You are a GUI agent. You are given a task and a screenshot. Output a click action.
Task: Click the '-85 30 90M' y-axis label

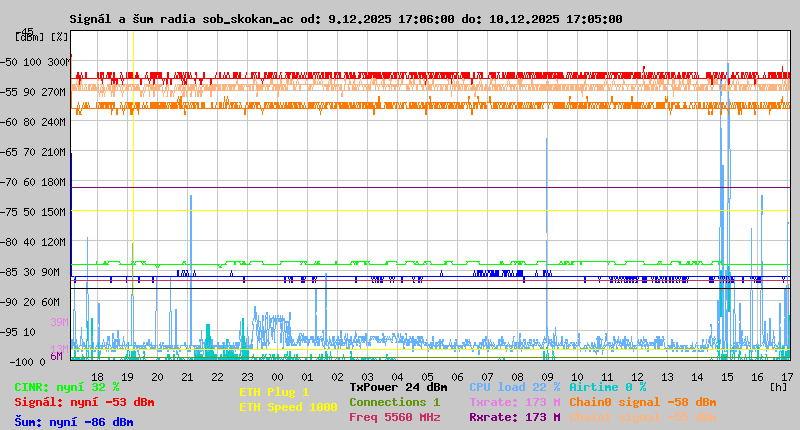pyautogui.click(x=30, y=272)
